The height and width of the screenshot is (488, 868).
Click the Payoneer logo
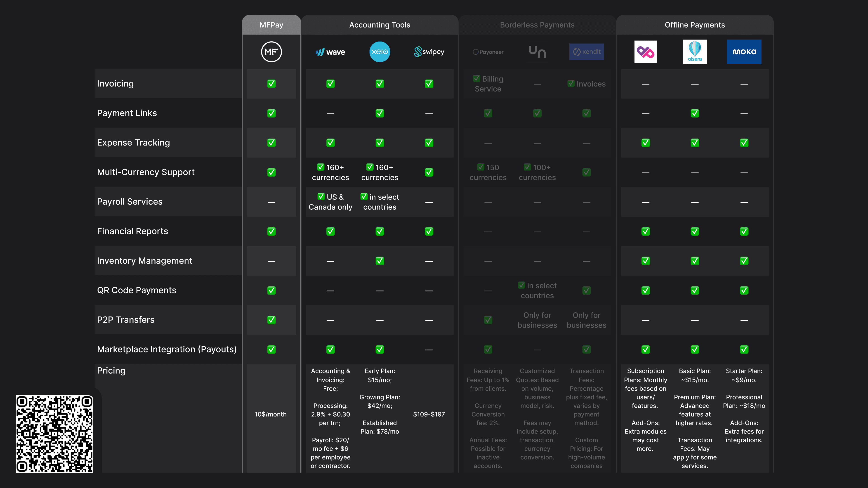click(488, 52)
